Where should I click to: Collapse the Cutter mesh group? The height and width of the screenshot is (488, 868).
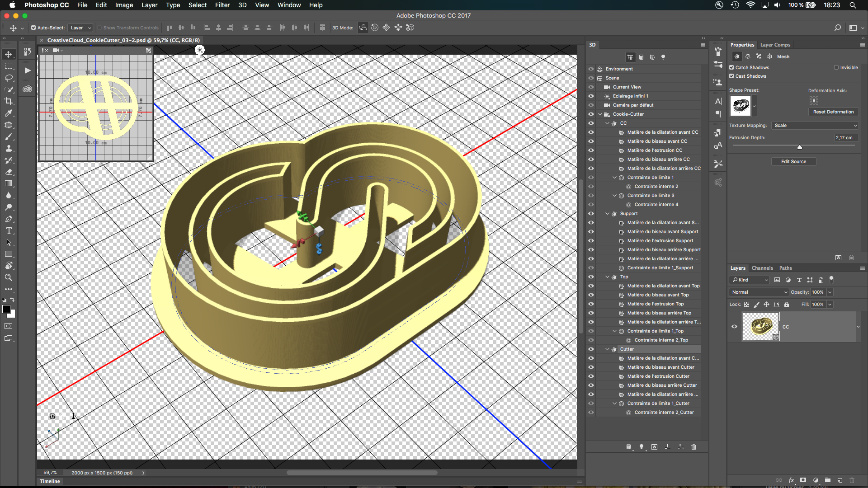[607, 349]
